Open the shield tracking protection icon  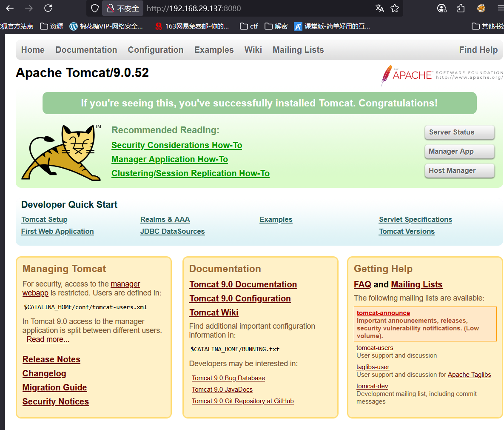pyautogui.click(x=94, y=9)
